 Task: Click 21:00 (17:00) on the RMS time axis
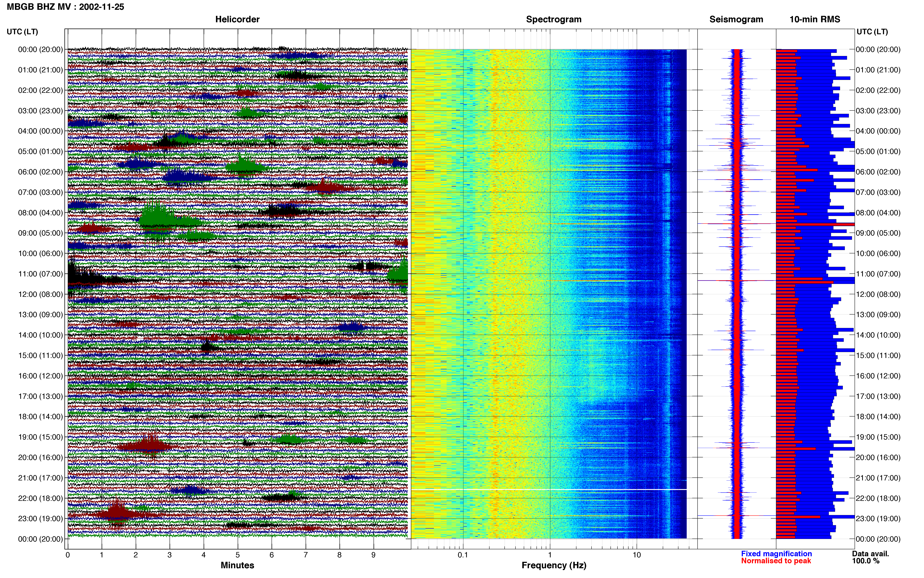878,478
